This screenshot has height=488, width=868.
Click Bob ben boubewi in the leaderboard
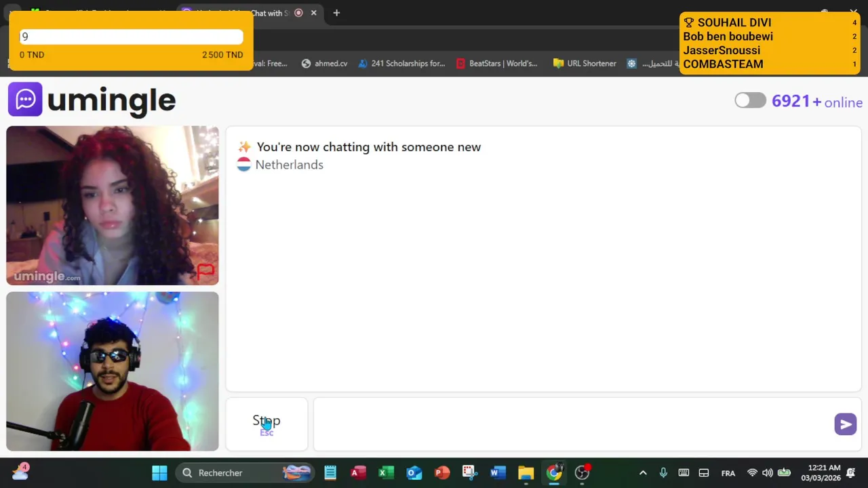coord(728,37)
